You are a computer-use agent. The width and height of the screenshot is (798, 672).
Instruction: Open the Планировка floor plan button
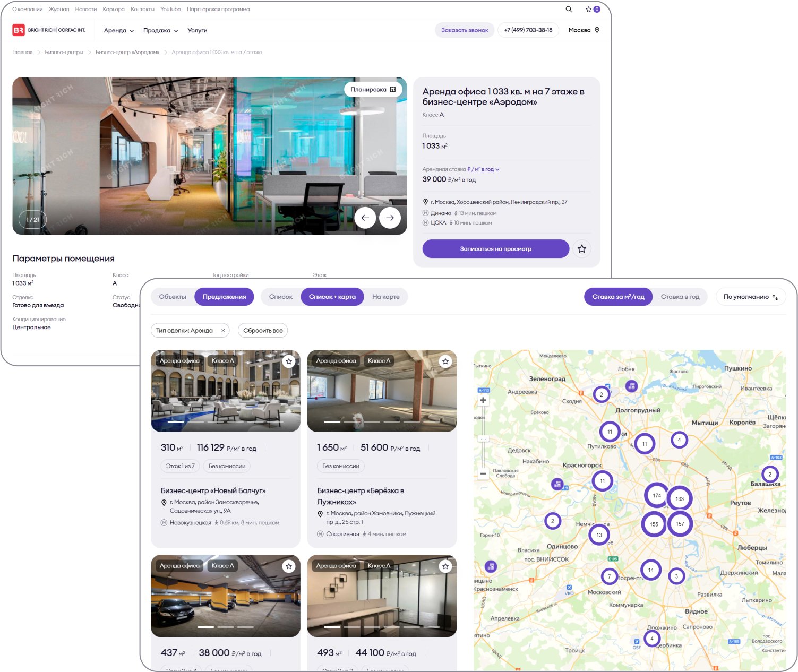tap(373, 90)
